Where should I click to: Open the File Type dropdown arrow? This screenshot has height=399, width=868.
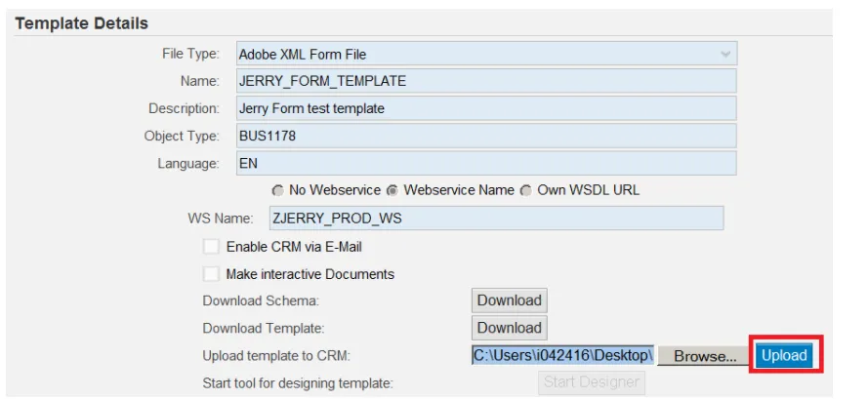[724, 55]
